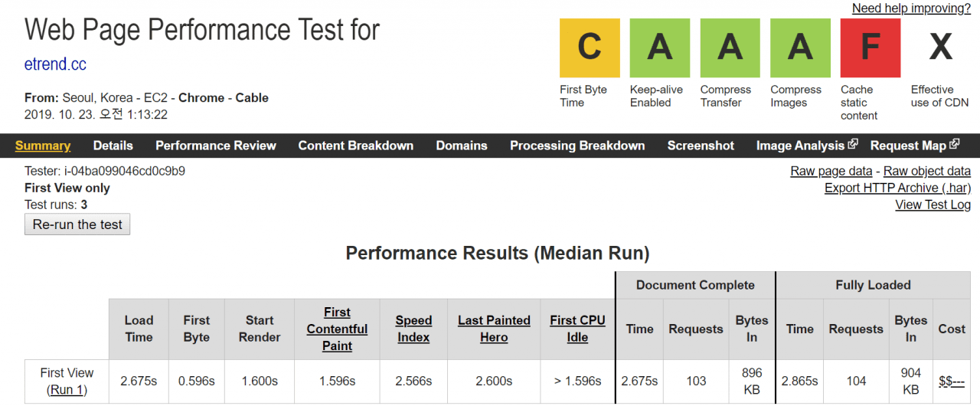Go to the Domains tab

(462, 146)
